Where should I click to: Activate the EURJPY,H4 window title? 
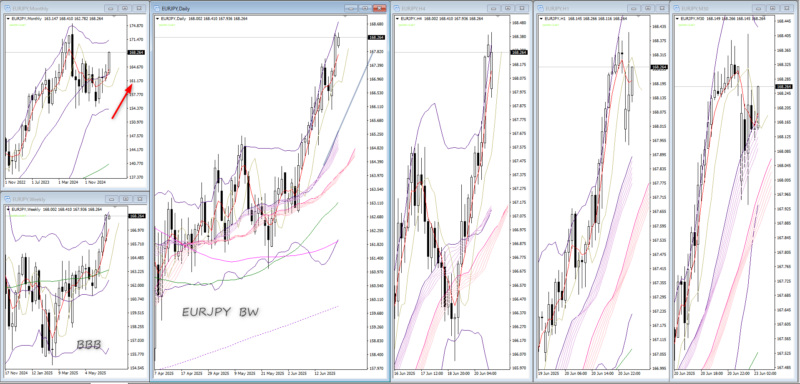(413, 9)
